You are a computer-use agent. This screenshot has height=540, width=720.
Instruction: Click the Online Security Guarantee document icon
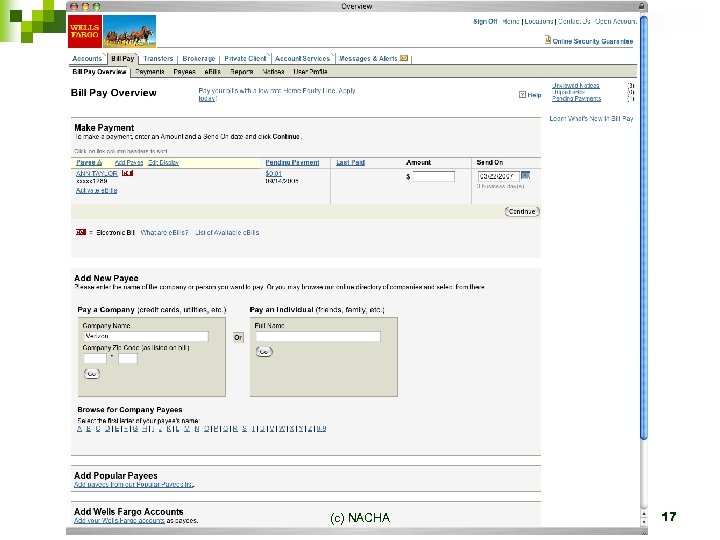548,40
